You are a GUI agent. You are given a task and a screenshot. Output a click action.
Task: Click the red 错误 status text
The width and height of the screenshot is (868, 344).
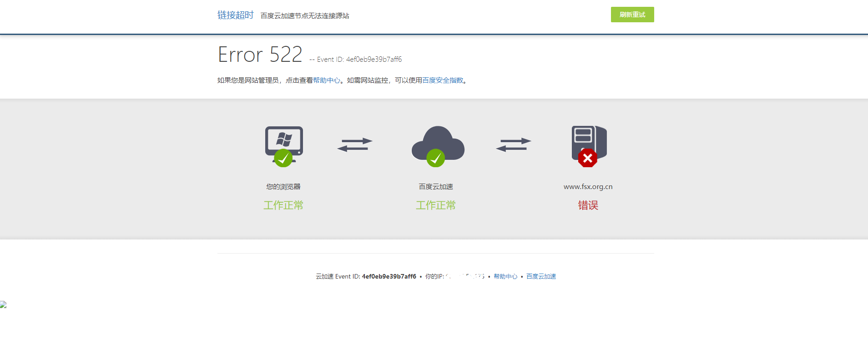click(588, 205)
